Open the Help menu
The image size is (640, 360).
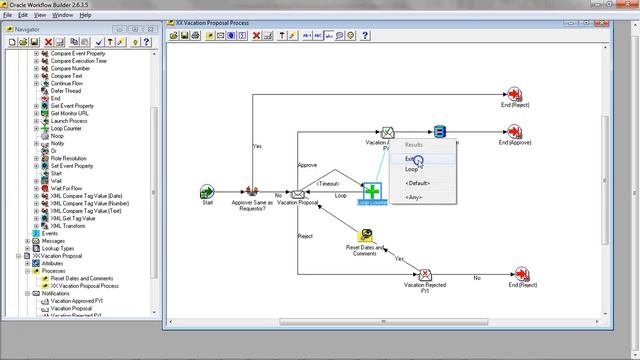[85, 15]
